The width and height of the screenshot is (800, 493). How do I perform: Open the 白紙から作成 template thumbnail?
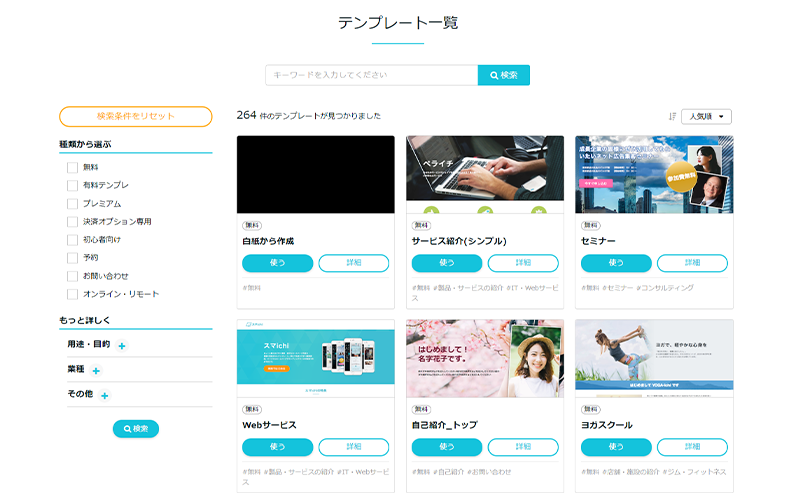316,175
